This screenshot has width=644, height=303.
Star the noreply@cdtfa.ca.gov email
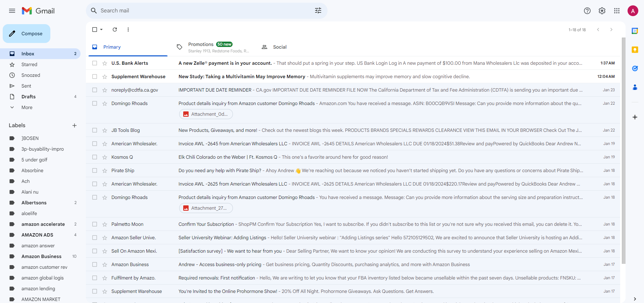(x=105, y=90)
